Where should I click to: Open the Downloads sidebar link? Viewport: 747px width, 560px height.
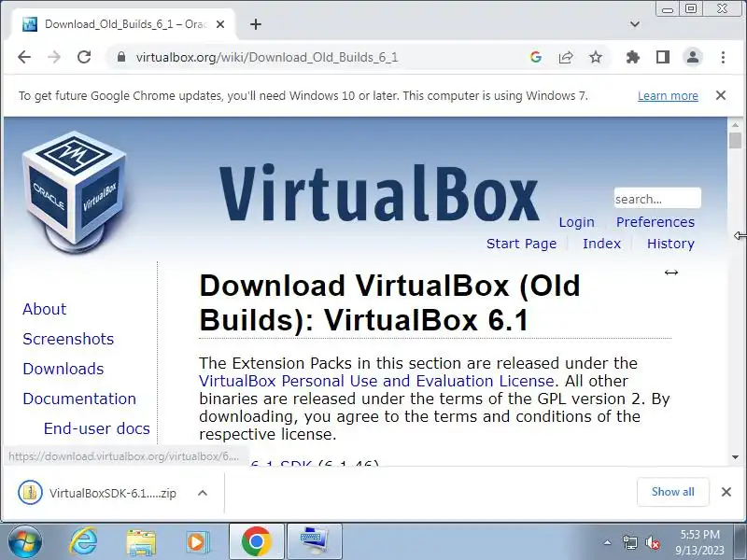[63, 369]
